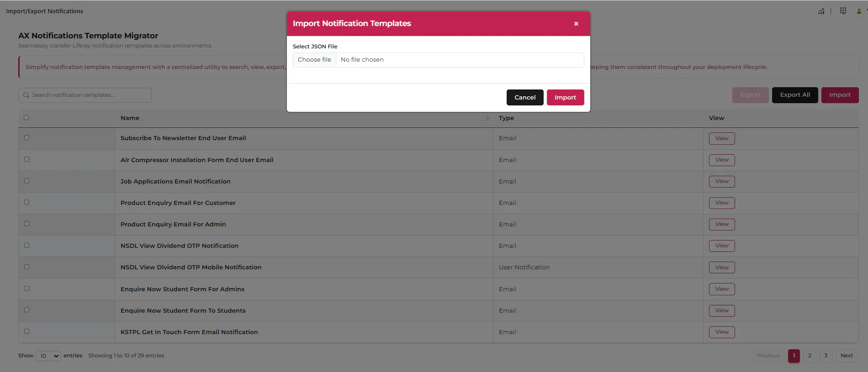868x372 pixels.
Task: Click Showing 1 to 10 of 29 entries
Action: (126, 356)
